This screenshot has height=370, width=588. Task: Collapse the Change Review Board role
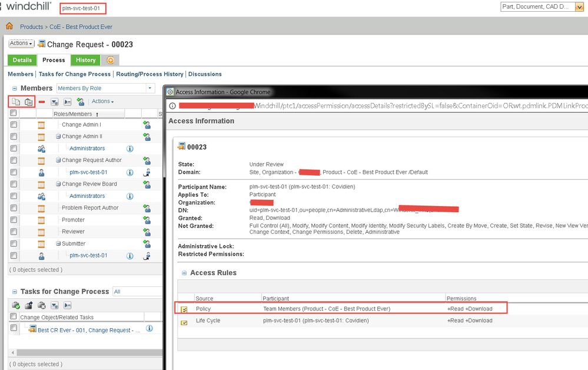click(58, 184)
